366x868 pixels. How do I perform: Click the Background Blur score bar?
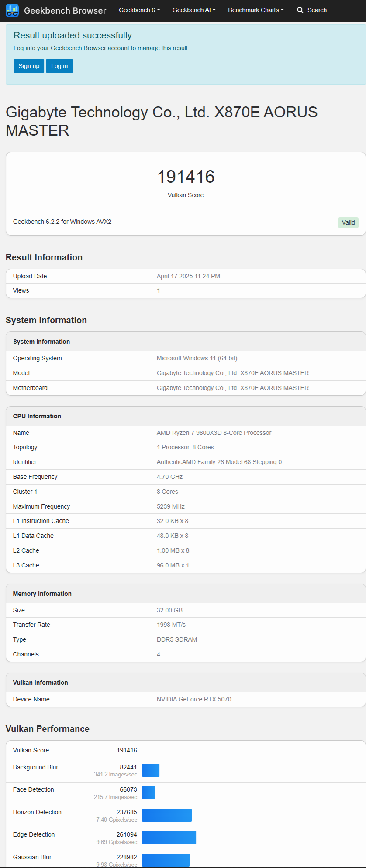point(151,770)
